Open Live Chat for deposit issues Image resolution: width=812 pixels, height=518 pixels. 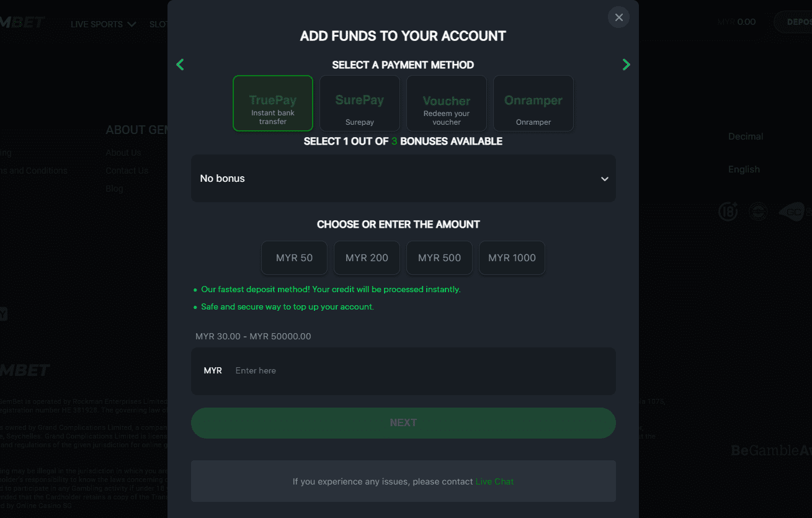494,481
